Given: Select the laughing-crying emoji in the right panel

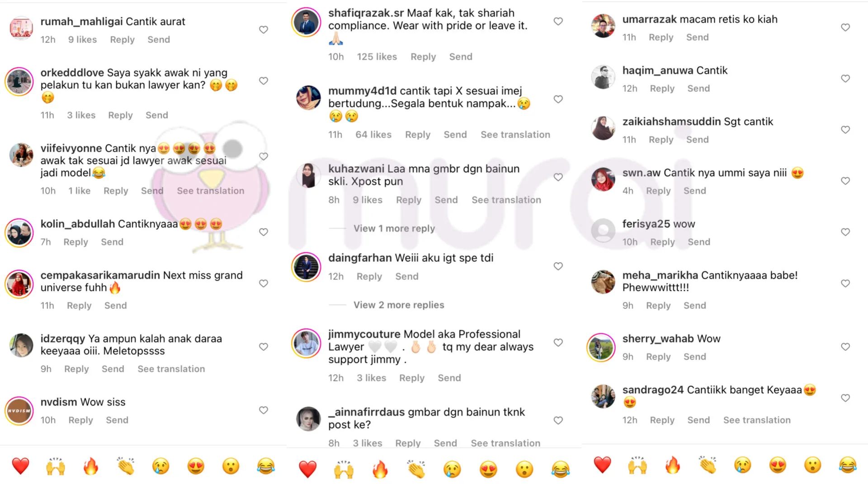Looking at the screenshot, I should [x=848, y=465].
